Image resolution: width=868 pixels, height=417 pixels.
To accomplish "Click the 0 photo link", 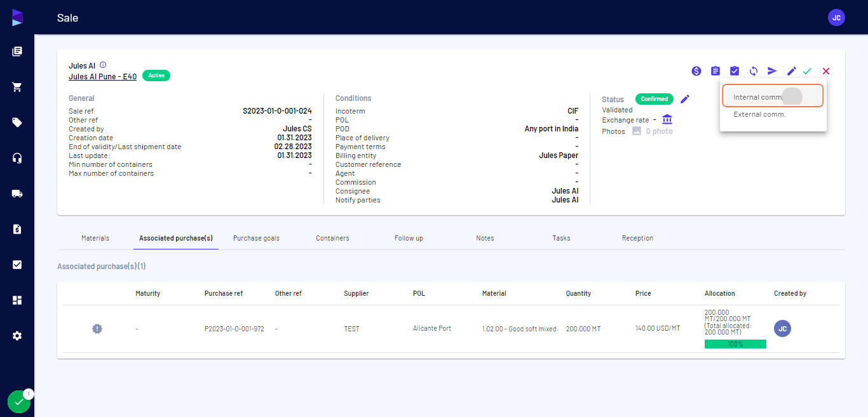I will tap(659, 131).
